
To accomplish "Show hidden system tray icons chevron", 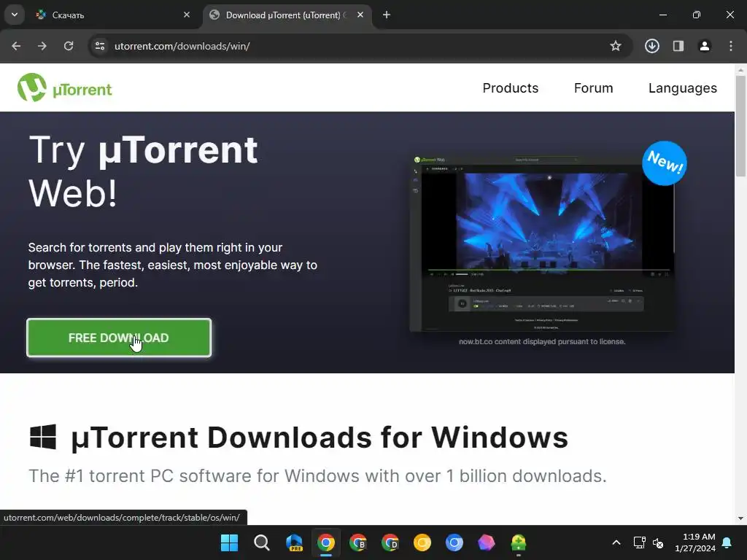I will 616,542.
